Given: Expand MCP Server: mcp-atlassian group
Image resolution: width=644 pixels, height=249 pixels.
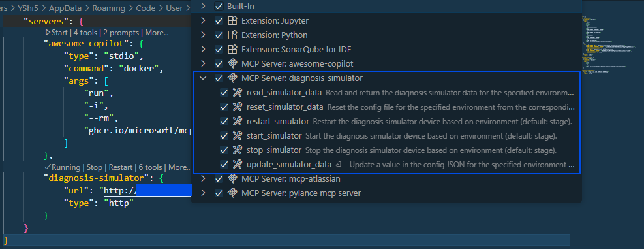Looking at the screenshot, I should 202,179.
